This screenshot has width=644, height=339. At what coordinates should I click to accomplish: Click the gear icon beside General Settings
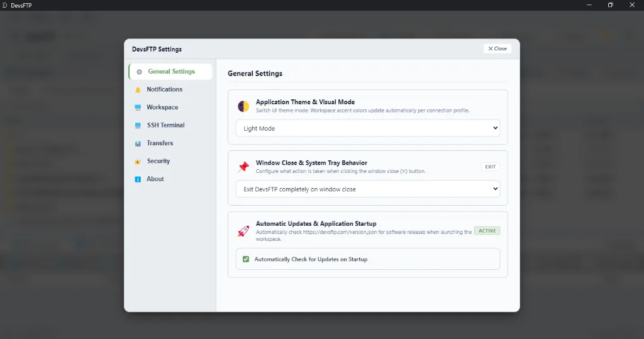point(139,72)
